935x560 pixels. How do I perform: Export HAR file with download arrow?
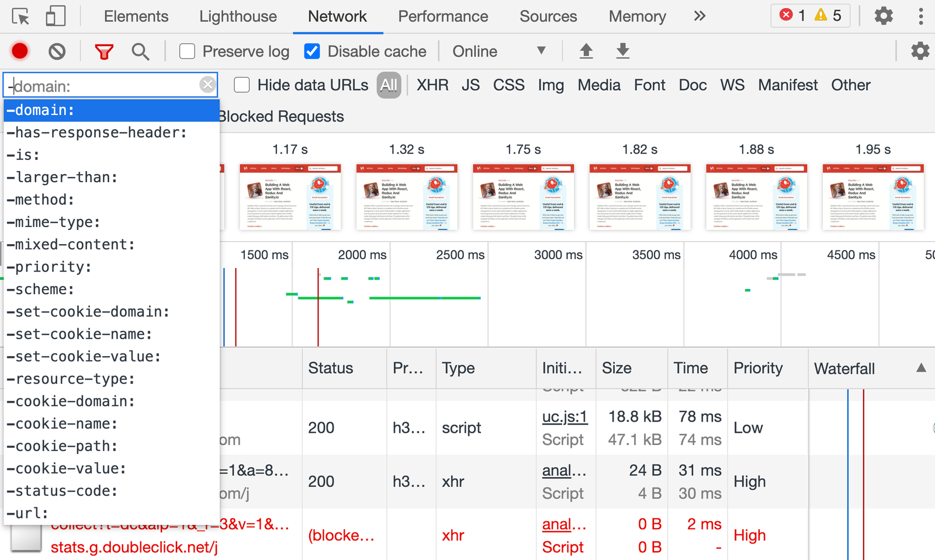pyautogui.click(x=623, y=51)
